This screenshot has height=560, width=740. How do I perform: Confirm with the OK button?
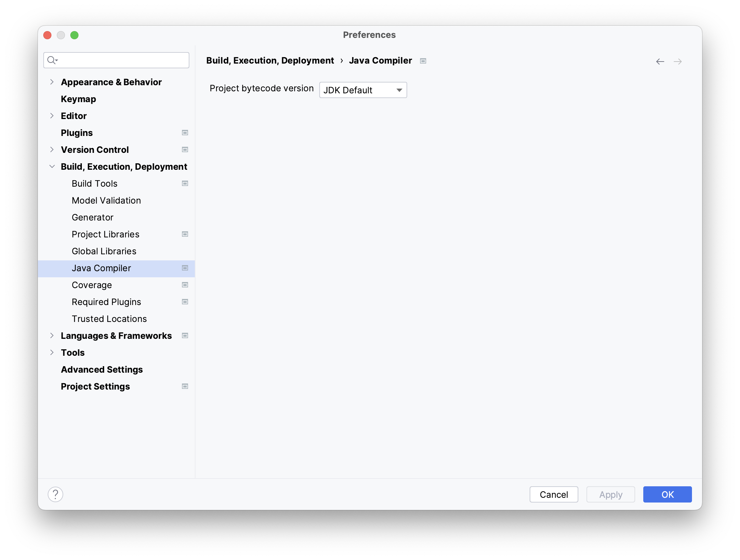click(x=667, y=494)
